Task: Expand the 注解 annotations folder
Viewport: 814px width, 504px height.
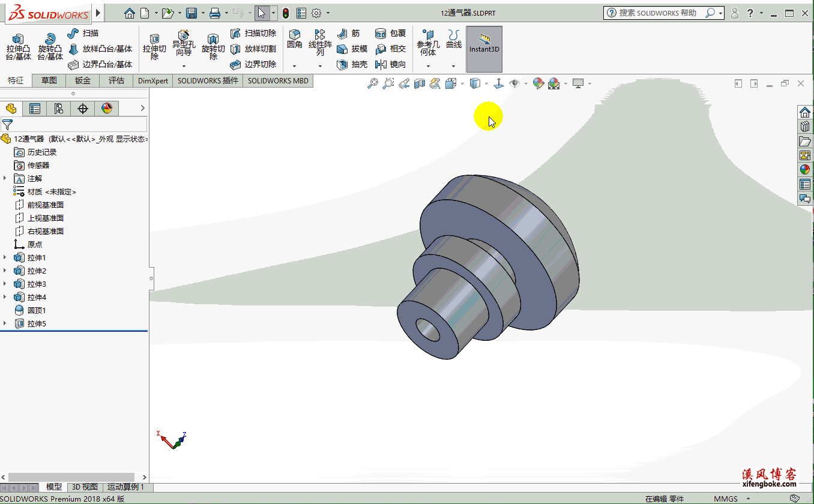Action: pos(5,179)
